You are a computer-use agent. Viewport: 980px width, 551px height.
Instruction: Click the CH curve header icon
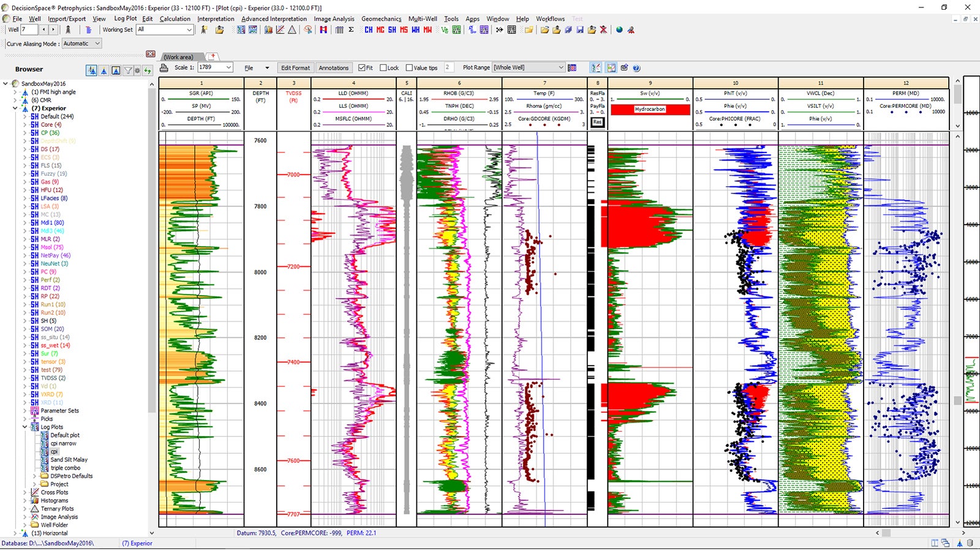[368, 29]
